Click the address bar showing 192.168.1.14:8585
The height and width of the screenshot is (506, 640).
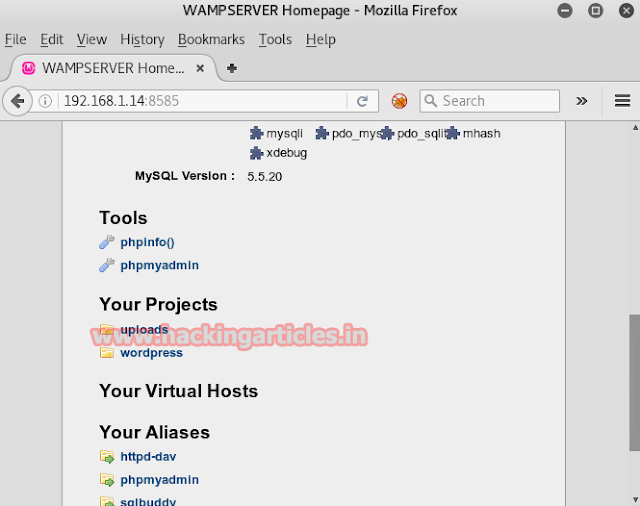pyautogui.click(x=204, y=101)
